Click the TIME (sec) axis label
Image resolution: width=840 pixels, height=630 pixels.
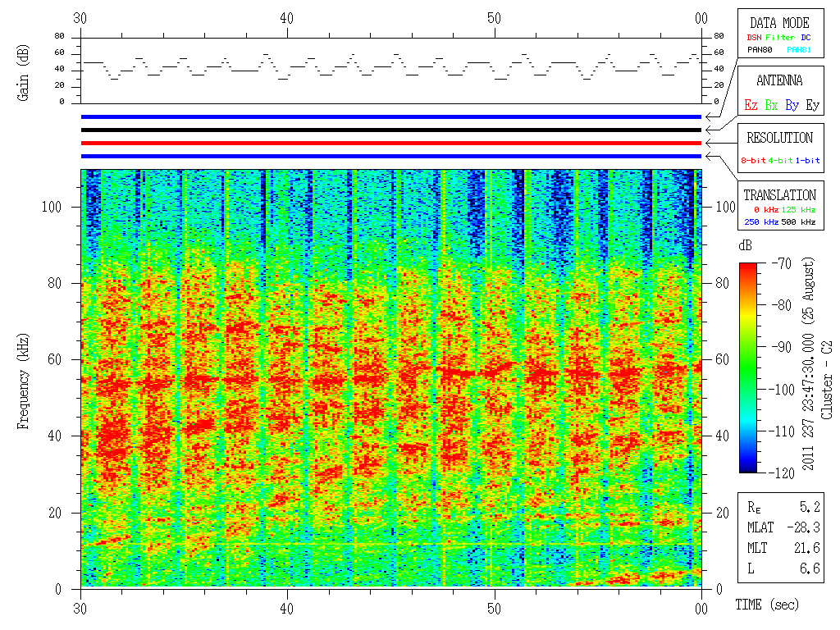click(770, 605)
